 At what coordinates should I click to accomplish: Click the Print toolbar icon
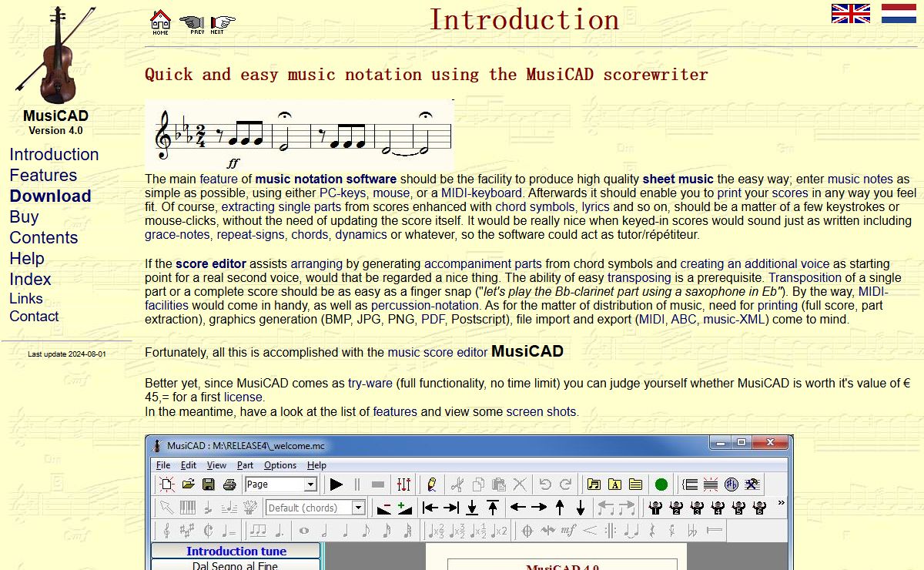[x=229, y=484]
